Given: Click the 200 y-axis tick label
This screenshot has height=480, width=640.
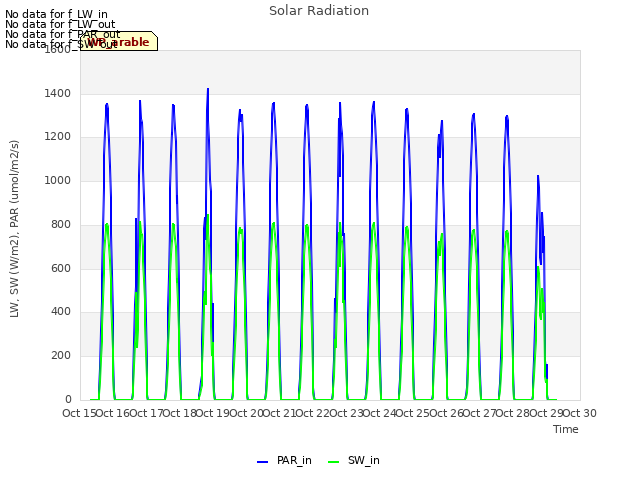Looking at the screenshot, I should click(61, 356).
